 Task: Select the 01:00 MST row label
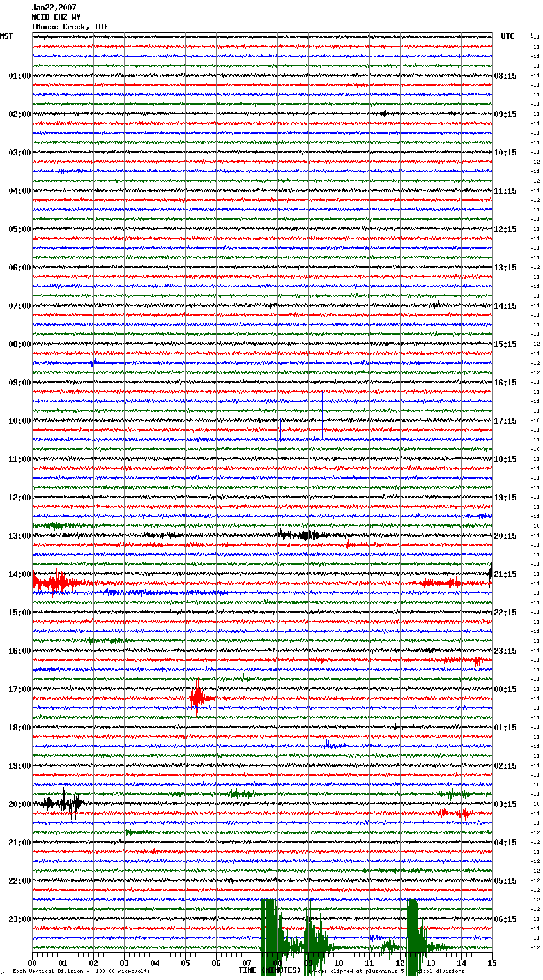[x=20, y=76]
